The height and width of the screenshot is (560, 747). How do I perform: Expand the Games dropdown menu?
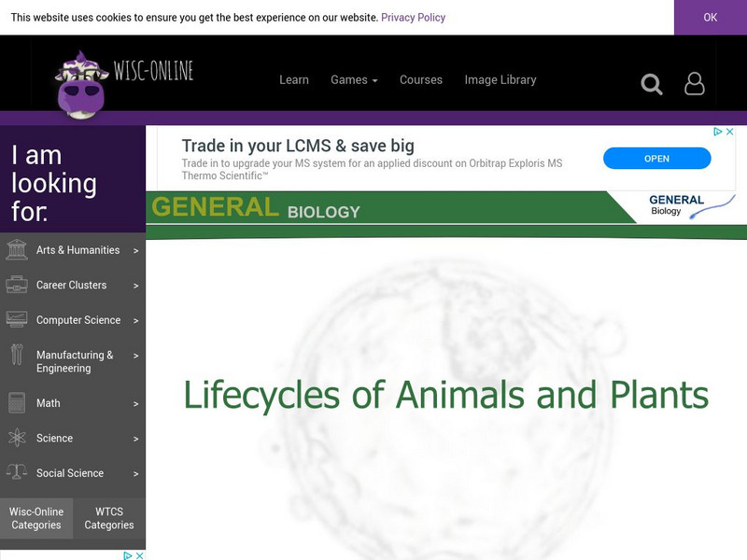point(354,80)
